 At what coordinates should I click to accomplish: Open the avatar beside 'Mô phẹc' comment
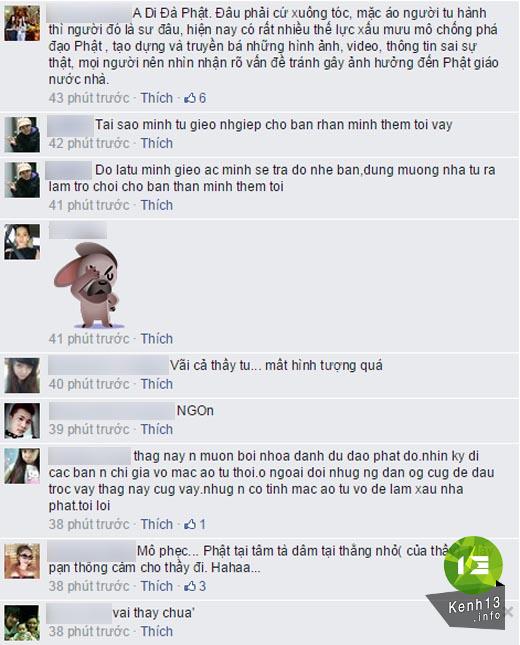[x=22, y=561]
